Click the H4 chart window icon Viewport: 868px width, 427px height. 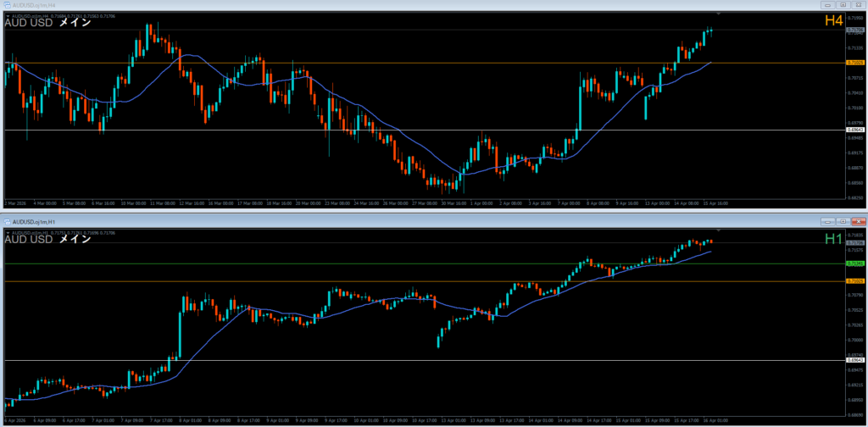[x=6, y=5]
